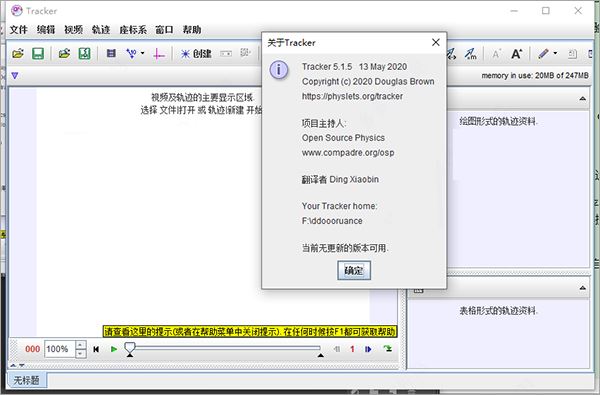
Task: Step forward one frame with blue arrow
Action: tap(368, 349)
